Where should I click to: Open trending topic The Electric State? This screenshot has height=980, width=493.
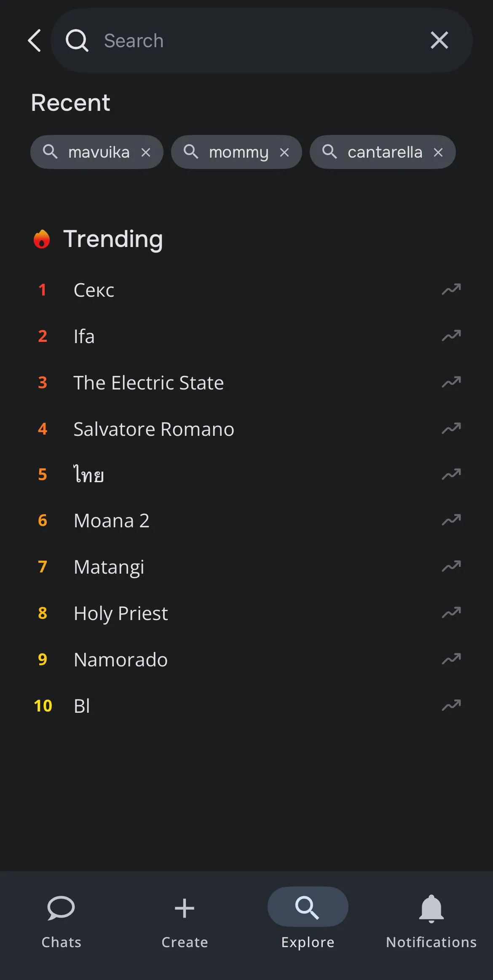148,383
